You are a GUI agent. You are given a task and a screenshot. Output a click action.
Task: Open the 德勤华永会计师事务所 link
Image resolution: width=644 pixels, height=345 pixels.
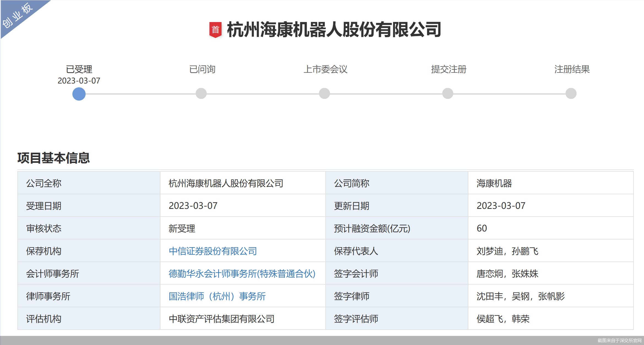242,274
